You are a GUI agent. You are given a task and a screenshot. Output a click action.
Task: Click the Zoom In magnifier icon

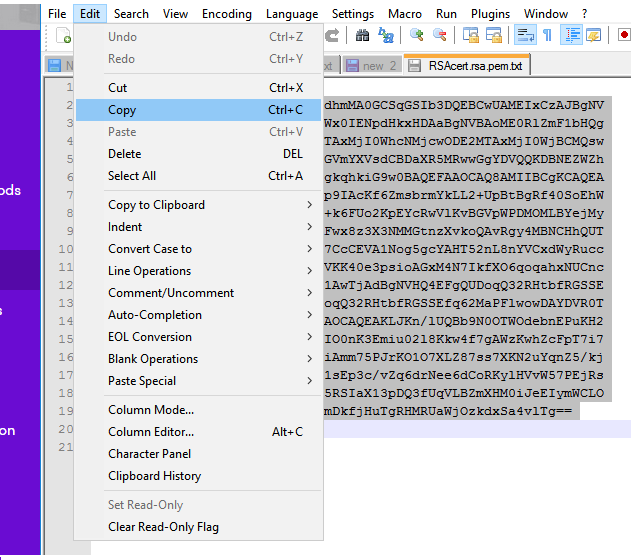click(x=417, y=35)
